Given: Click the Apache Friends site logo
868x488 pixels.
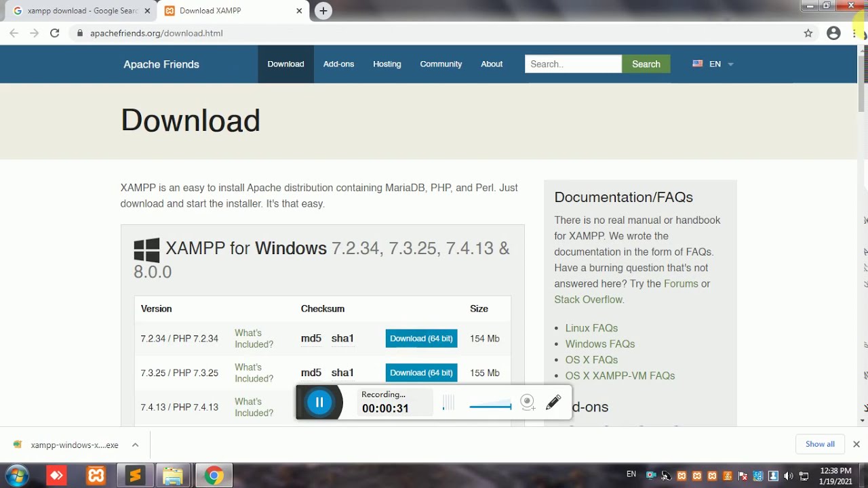Looking at the screenshot, I should tap(161, 64).
